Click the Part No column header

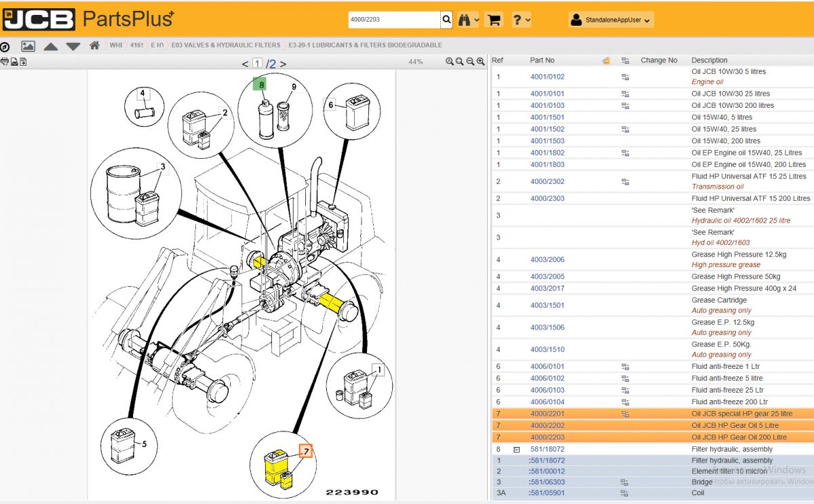tap(542, 60)
